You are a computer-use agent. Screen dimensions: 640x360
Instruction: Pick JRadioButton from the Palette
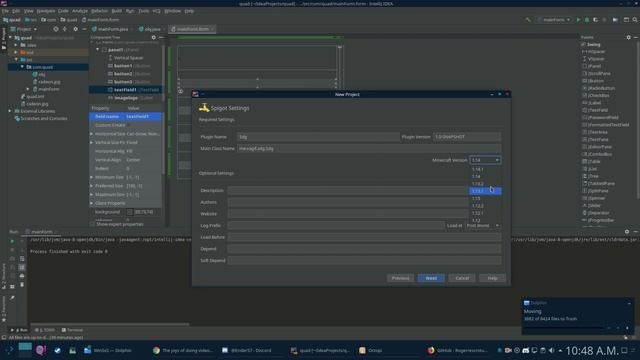[599, 88]
